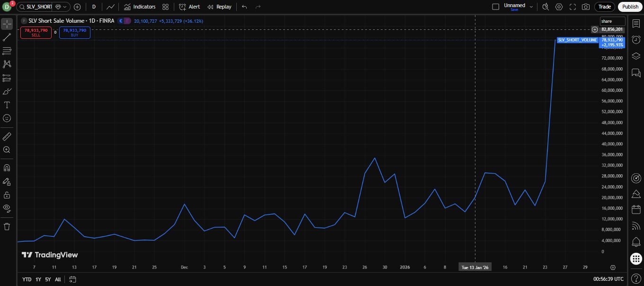Viewport: 644px width, 286px height.
Task: Open the screener target icon
Action: click(636, 178)
